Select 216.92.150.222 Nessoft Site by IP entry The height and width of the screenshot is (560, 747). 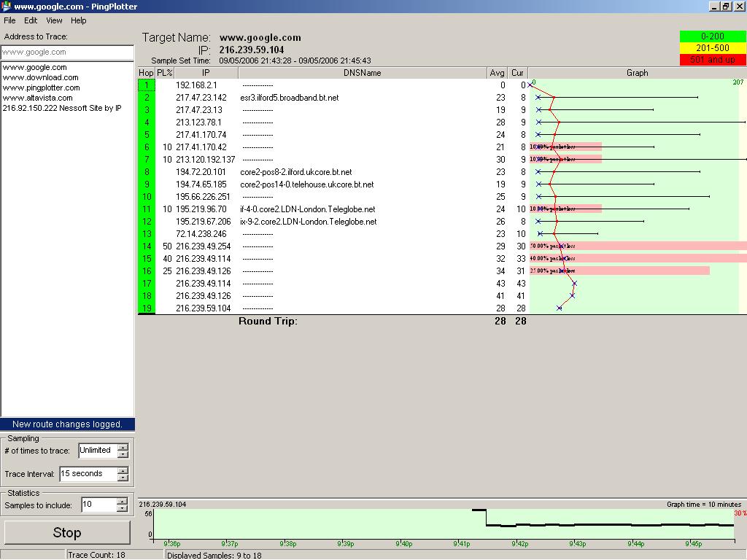click(x=62, y=108)
